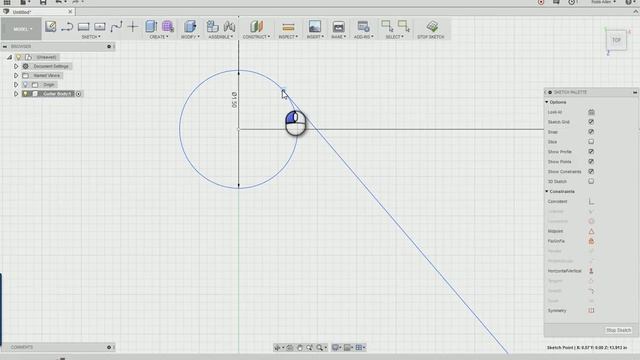Image resolution: width=640 pixels, height=360 pixels.
Task: Click Stop Sketch button in Sketch Palette
Action: coord(618,330)
